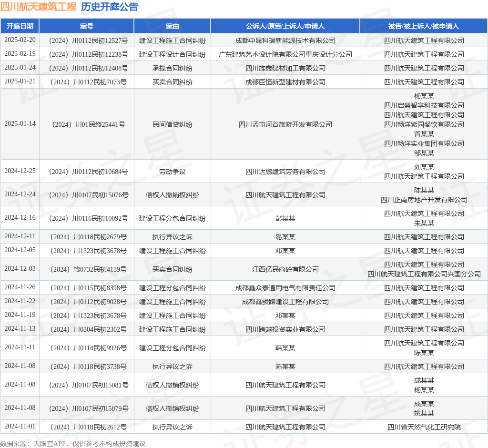The height and width of the screenshot is (448, 488).
Task: Click plaintiff 四川跨越投资实业有限公司
Action: (285, 329)
